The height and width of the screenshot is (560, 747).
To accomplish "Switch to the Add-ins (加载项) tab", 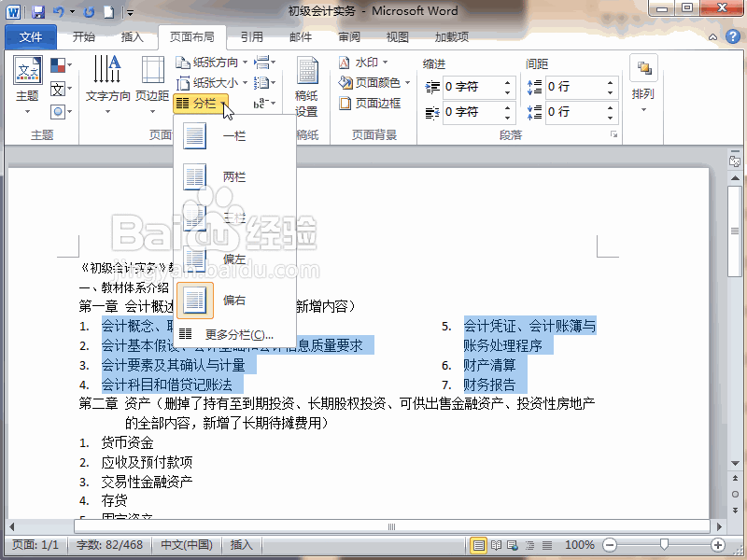I will click(x=452, y=36).
